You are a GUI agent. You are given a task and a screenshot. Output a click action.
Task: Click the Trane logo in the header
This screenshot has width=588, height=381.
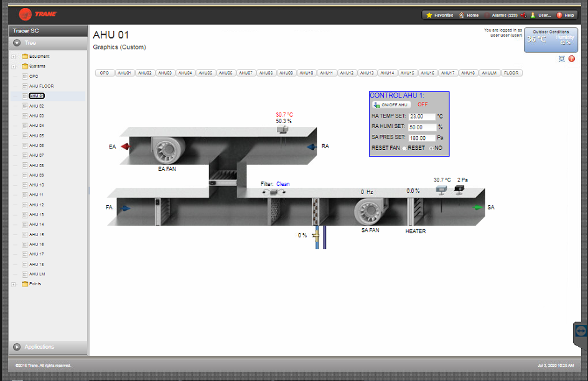coord(38,14)
